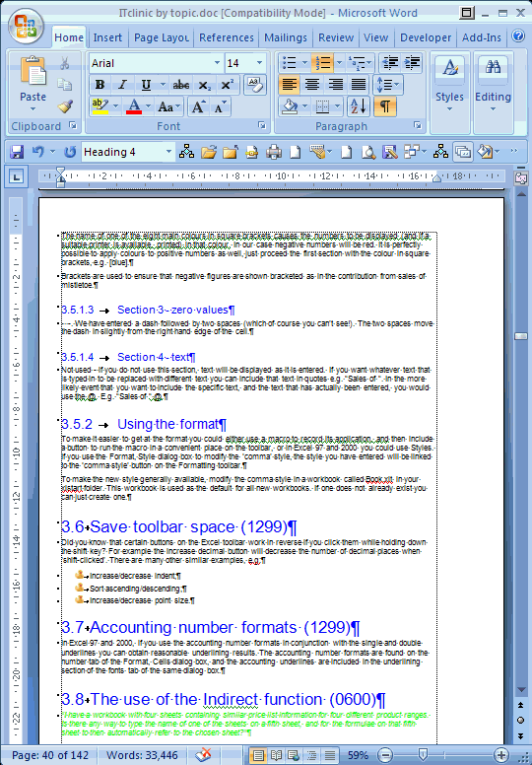Viewport: 532px width, 765px height.
Task: Open the Font dialog launcher
Action: pyautogui.click(x=262, y=126)
